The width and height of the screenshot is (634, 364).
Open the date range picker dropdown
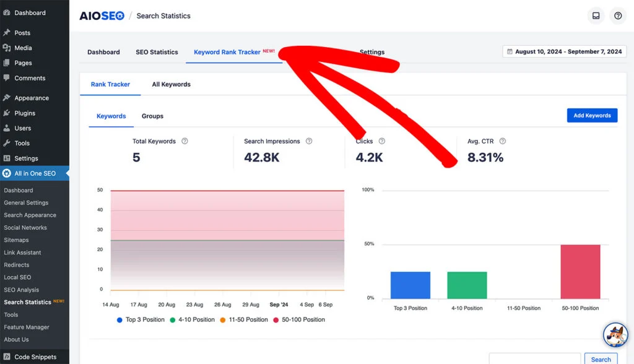[564, 52]
